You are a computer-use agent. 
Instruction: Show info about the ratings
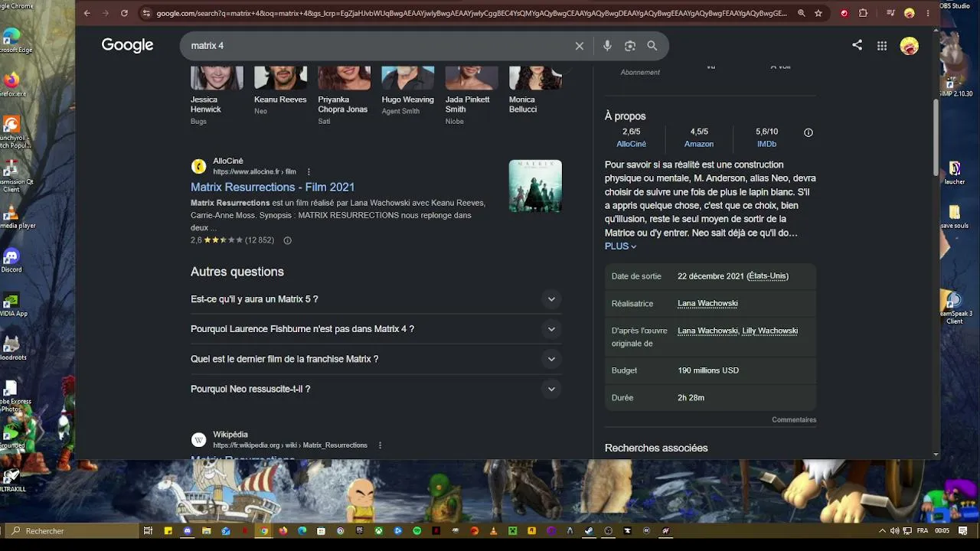pyautogui.click(x=808, y=132)
